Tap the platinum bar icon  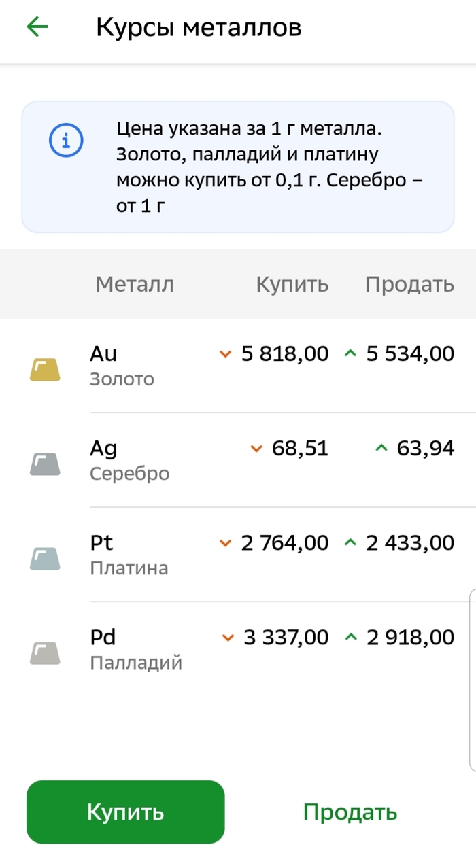[45, 558]
